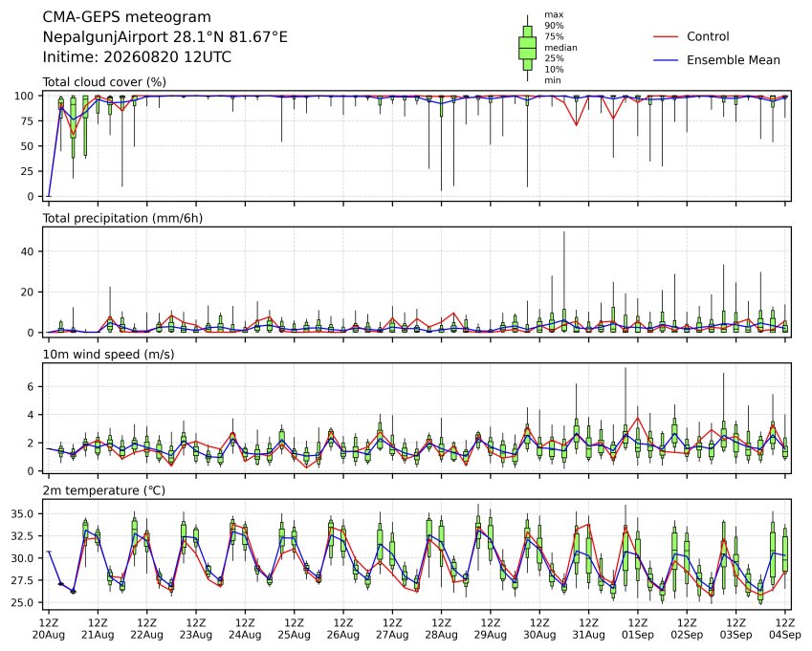Screen dimensions: 812x651
Task: Click the red Control legend line
Action: pos(666,36)
